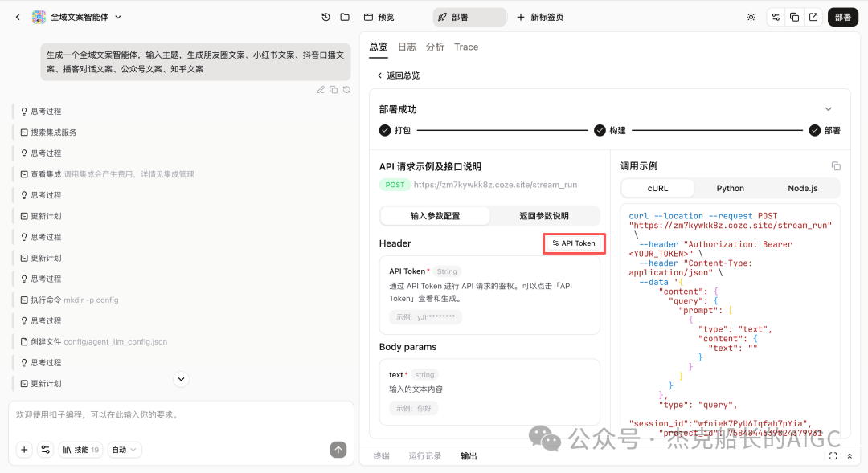Go back using the top-left arrow
The image size is (868, 473).
click(18, 17)
